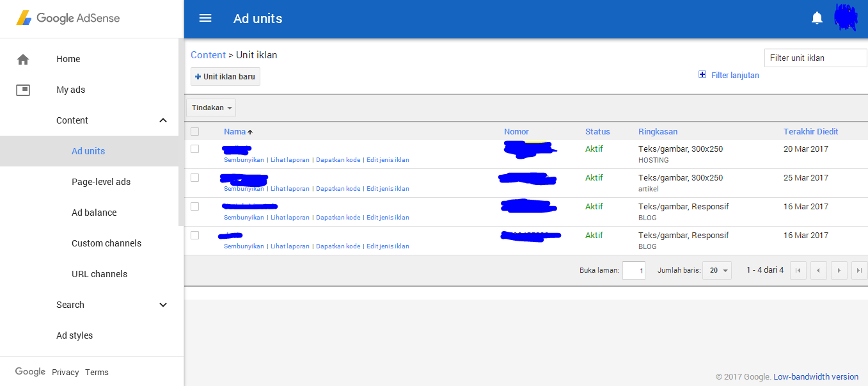This screenshot has width=868, height=386.
Task: Click the Buka laman page number field
Action: [x=634, y=270]
